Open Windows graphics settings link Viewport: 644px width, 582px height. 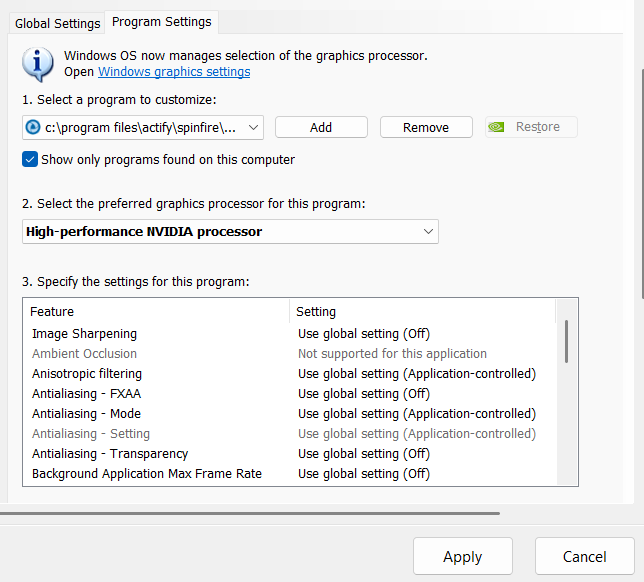coord(174,72)
